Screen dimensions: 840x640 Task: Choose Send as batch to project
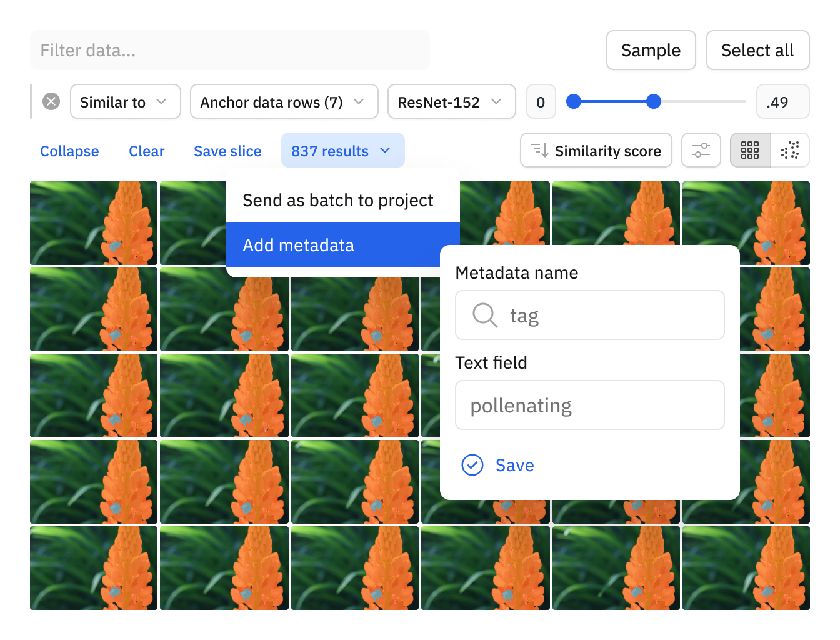(x=338, y=200)
